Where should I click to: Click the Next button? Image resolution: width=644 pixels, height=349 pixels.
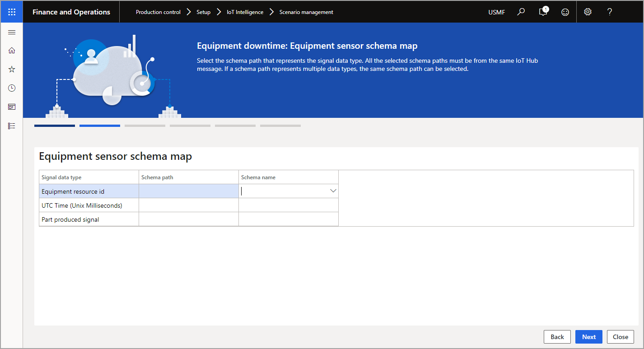point(589,337)
